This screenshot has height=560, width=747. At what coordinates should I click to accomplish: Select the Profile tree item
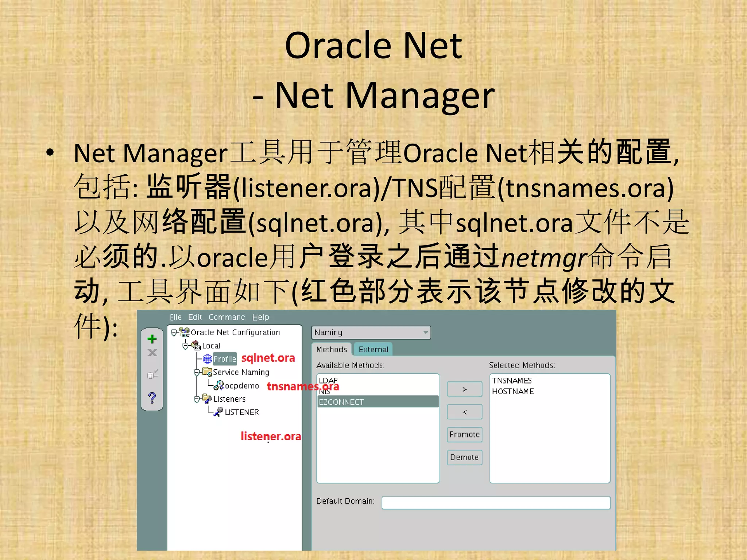(x=225, y=359)
